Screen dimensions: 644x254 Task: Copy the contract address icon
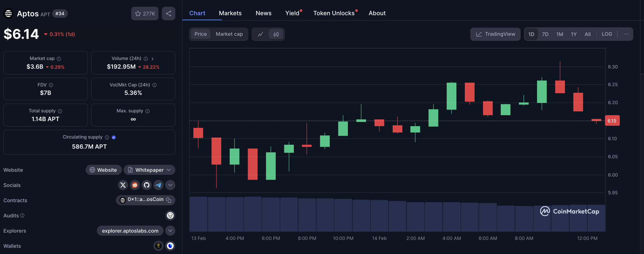click(169, 200)
